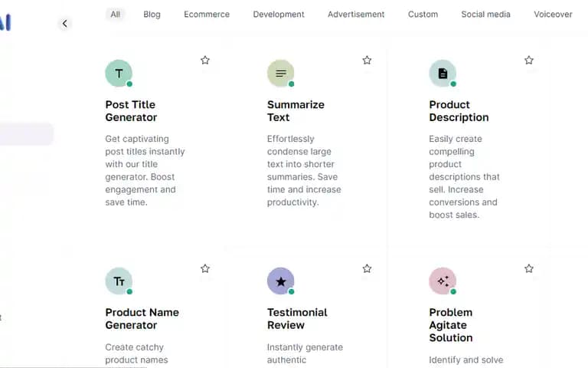Show the Development category

point(279,15)
